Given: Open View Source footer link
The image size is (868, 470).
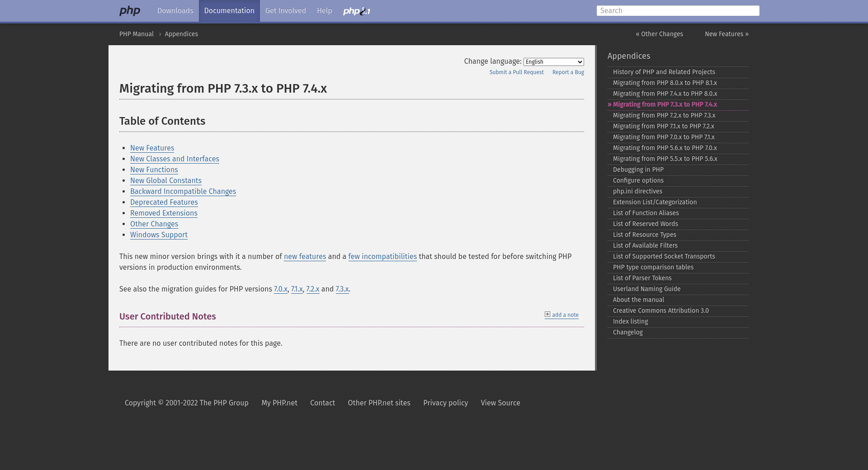Looking at the screenshot, I should pos(500,403).
